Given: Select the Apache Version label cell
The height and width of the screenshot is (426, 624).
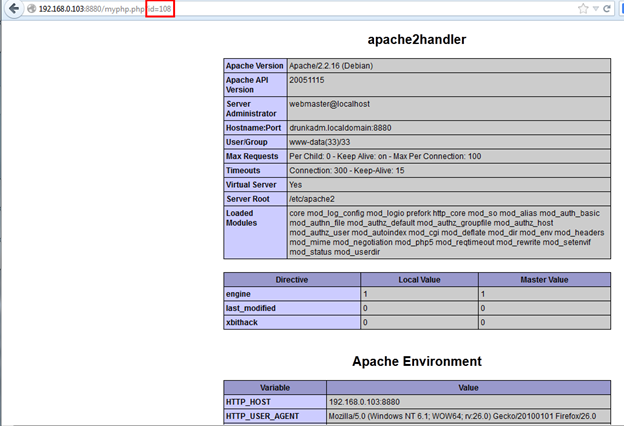Looking at the screenshot, I should pos(254,65).
